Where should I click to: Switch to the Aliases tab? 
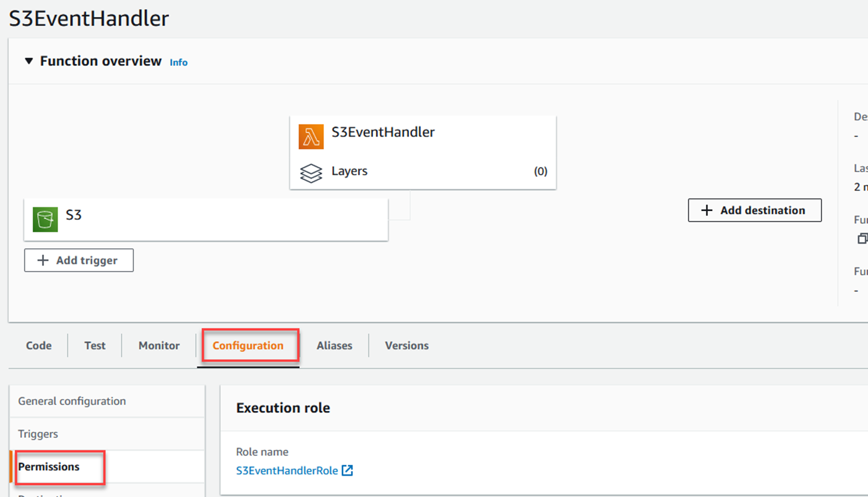pyautogui.click(x=334, y=345)
